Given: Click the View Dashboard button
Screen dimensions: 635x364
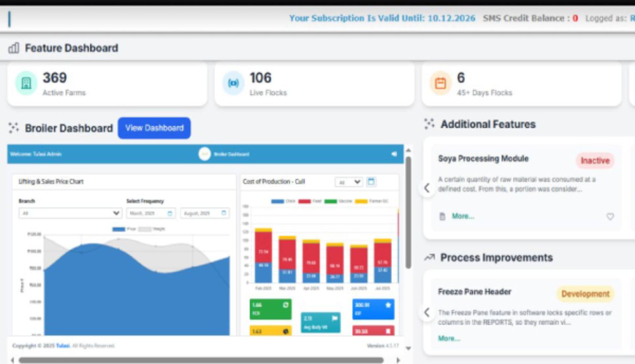Looking at the screenshot, I should [154, 128].
